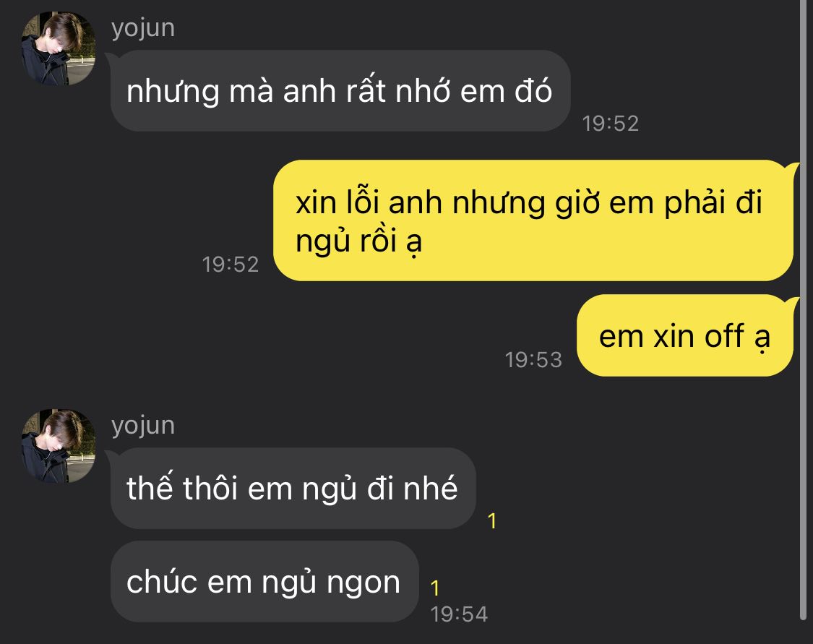Tap the top yojun sender name
813x644 pixels.
(x=143, y=28)
